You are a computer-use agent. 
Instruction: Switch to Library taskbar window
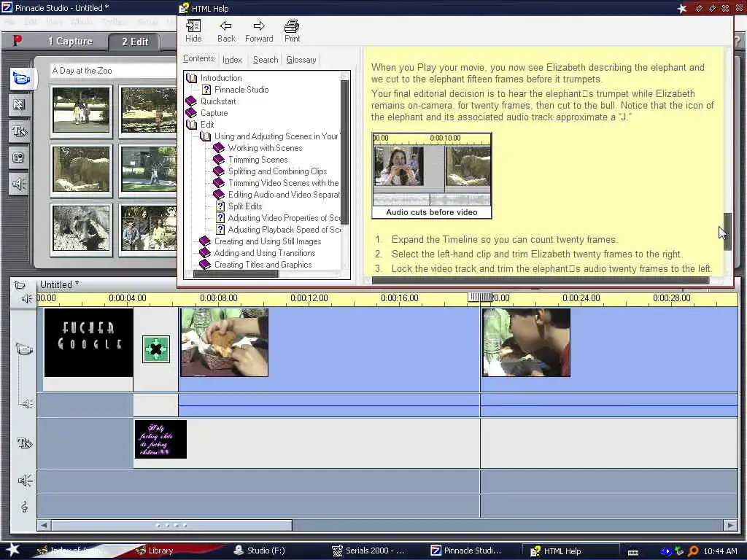click(x=155, y=551)
